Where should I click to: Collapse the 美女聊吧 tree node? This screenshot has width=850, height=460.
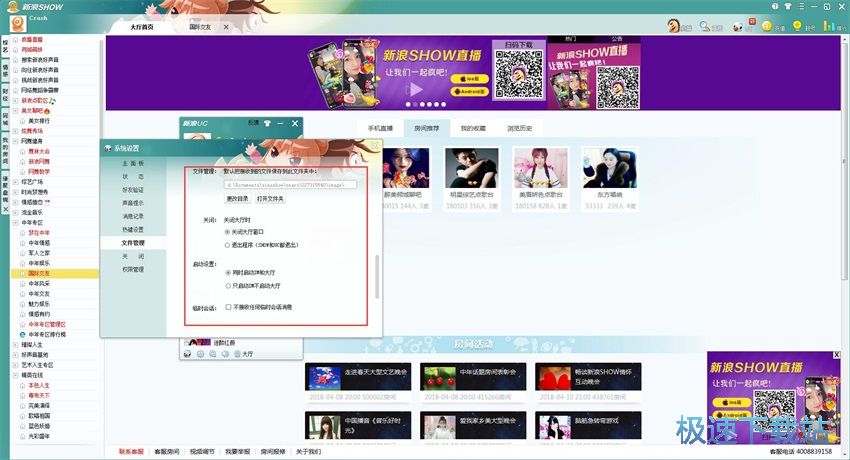[x=15, y=111]
